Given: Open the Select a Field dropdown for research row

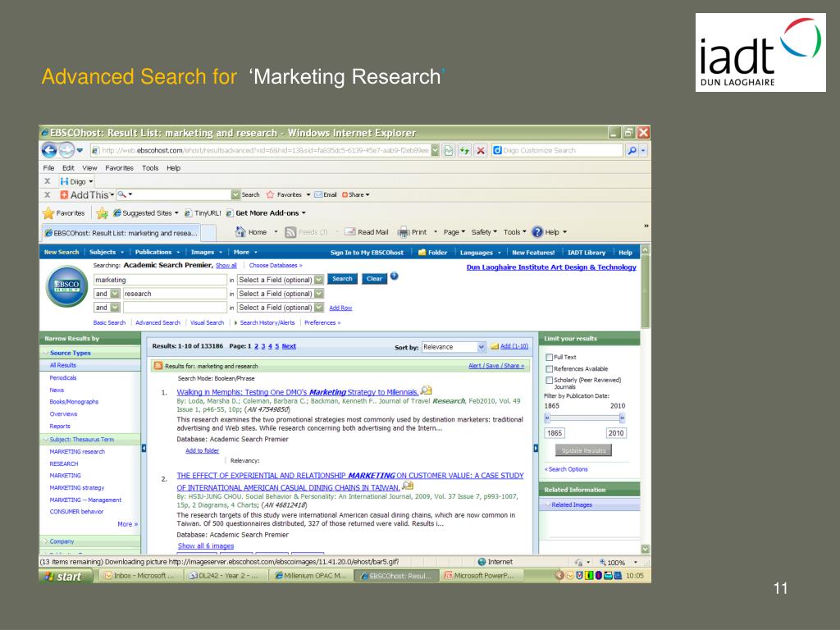Looking at the screenshot, I should 319,294.
